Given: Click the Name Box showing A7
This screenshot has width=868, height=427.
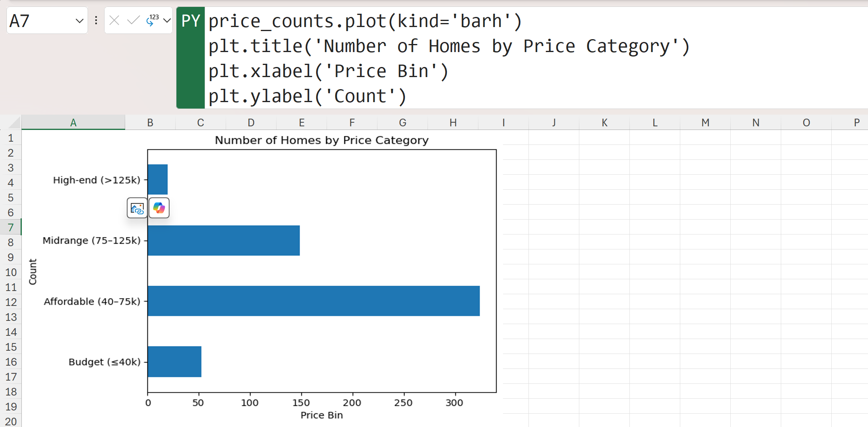Looking at the screenshot, I should click(x=40, y=21).
